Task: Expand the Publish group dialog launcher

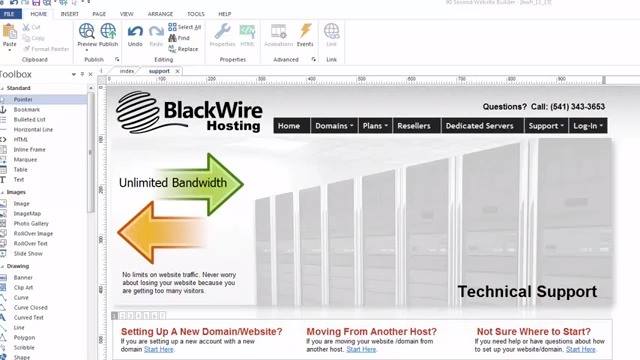Action: pos(117,60)
